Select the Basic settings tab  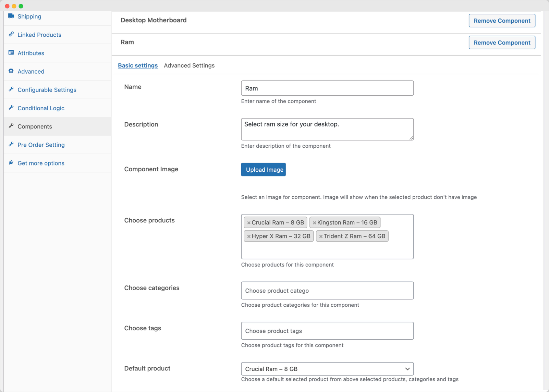138,65
